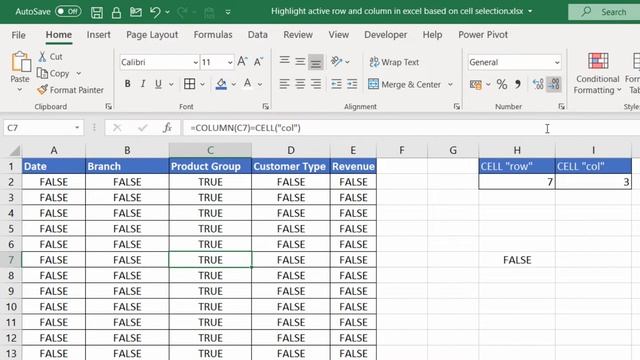The image size is (640, 360).
Task: Click the Increase Indent icon
Action: pos(352,84)
